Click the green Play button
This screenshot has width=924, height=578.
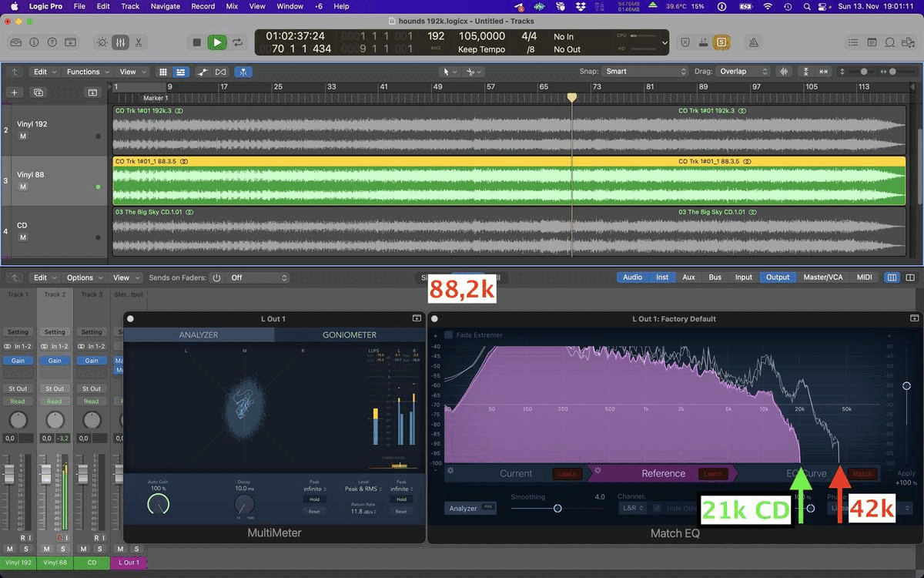[217, 42]
